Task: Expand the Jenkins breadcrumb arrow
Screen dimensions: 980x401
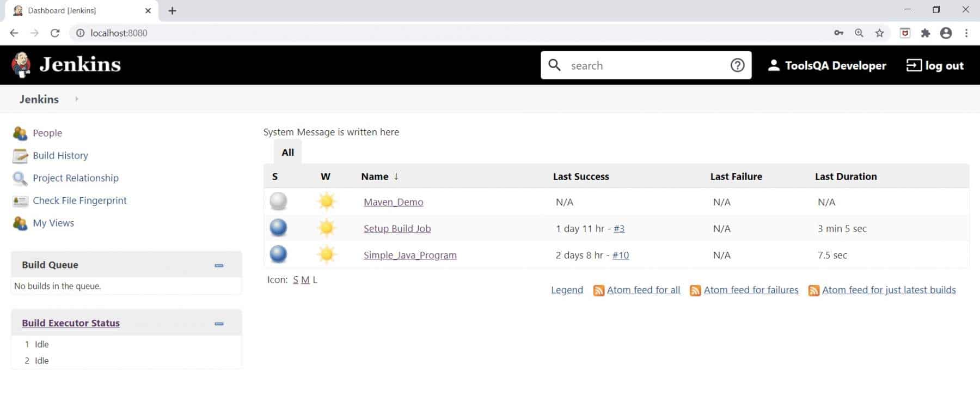Action: pyautogui.click(x=77, y=99)
